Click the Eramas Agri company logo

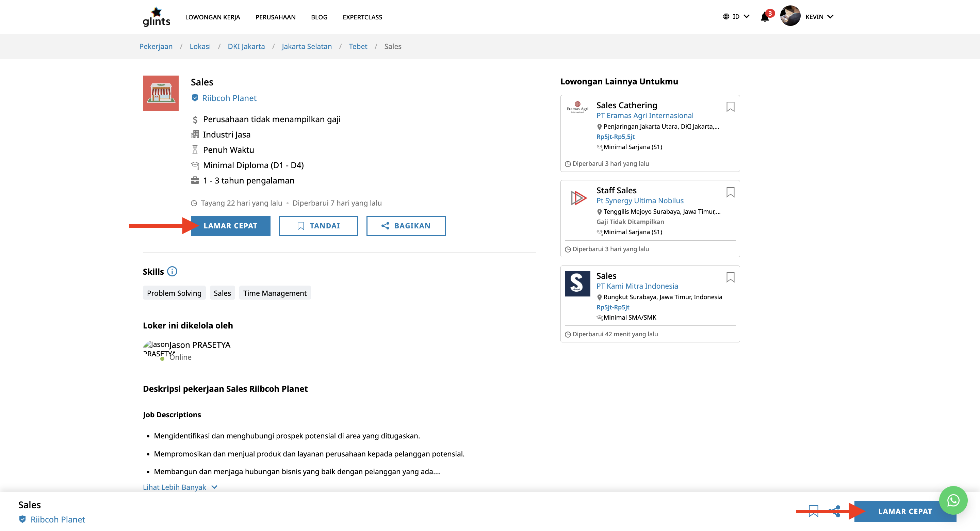coord(577,107)
